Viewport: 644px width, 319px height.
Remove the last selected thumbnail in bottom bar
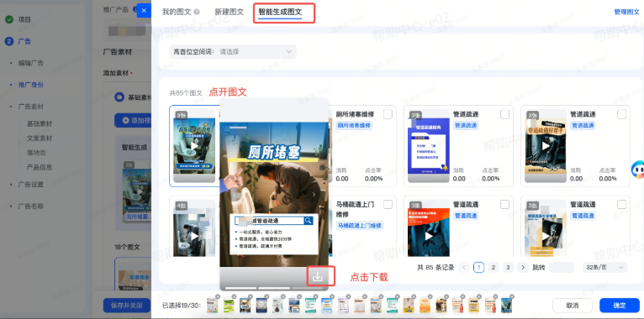coord(511,297)
